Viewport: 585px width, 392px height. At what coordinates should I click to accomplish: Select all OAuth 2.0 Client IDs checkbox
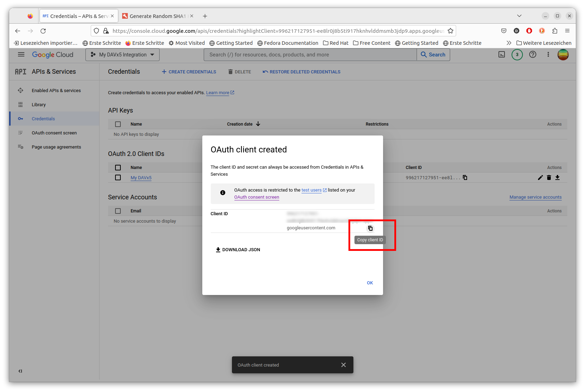(x=118, y=168)
